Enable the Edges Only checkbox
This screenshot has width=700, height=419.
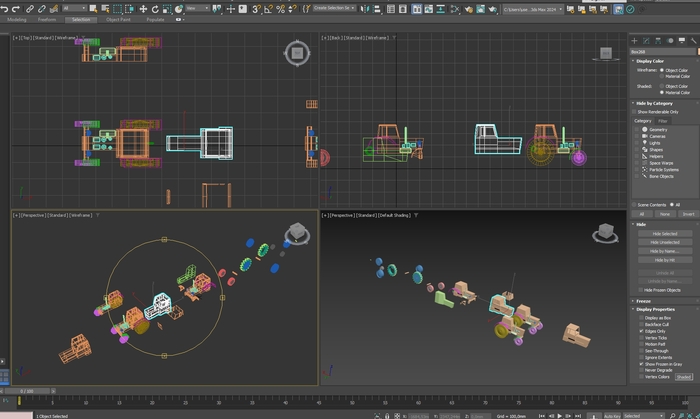[x=641, y=330]
